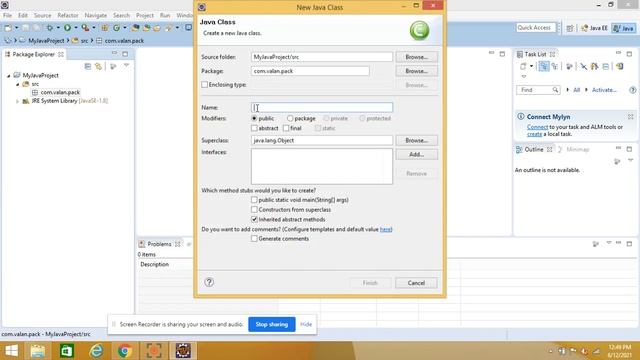
Task: Open the Edit menu
Action: click(23, 16)
